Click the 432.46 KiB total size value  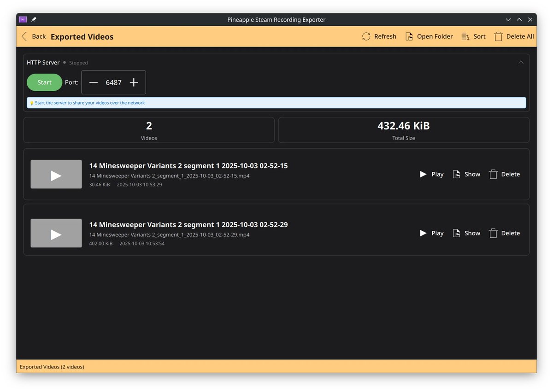(x=404, y=126)
